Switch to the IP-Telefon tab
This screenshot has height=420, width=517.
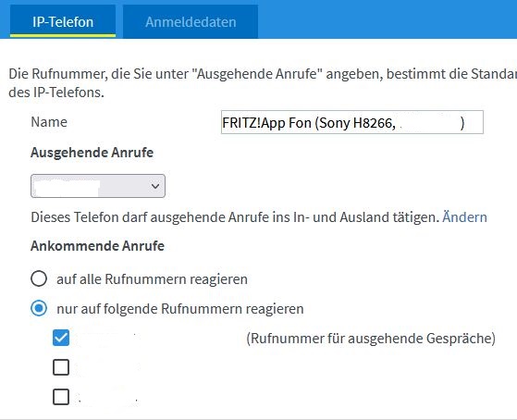[x=63, y=22]
